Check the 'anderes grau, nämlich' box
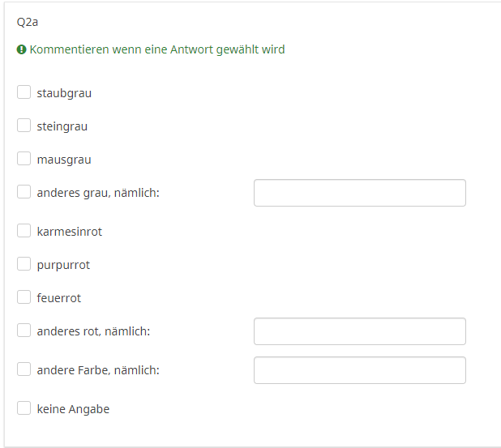 tap(24, 192)
